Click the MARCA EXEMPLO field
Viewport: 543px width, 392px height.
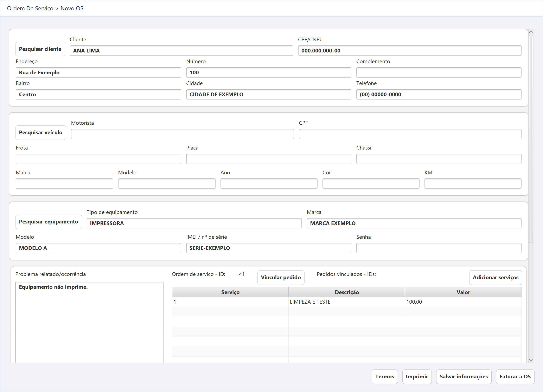coord(414,223)
